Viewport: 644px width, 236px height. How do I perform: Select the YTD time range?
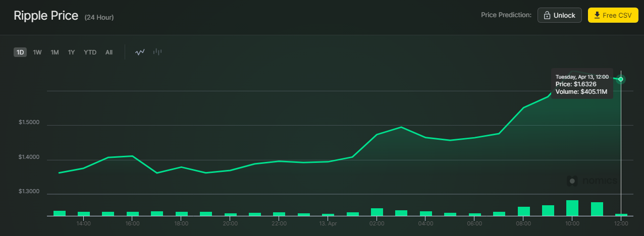click(90, 52)
